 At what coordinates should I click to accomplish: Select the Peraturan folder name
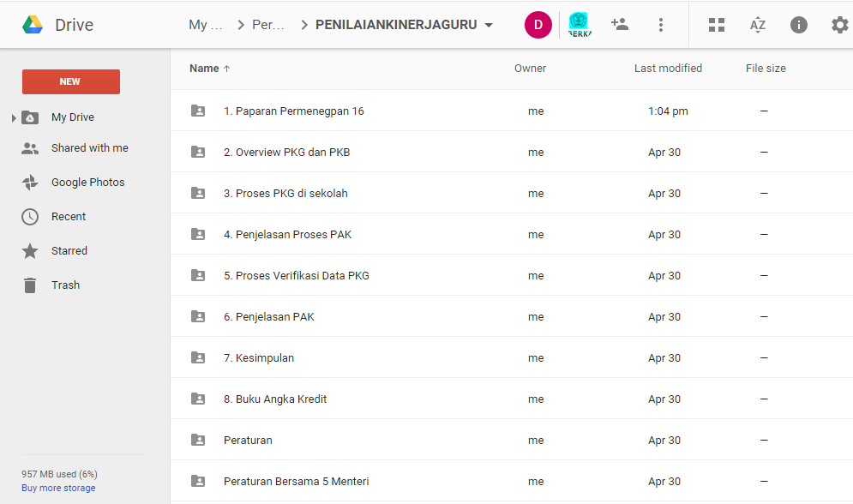pos(248,441)
